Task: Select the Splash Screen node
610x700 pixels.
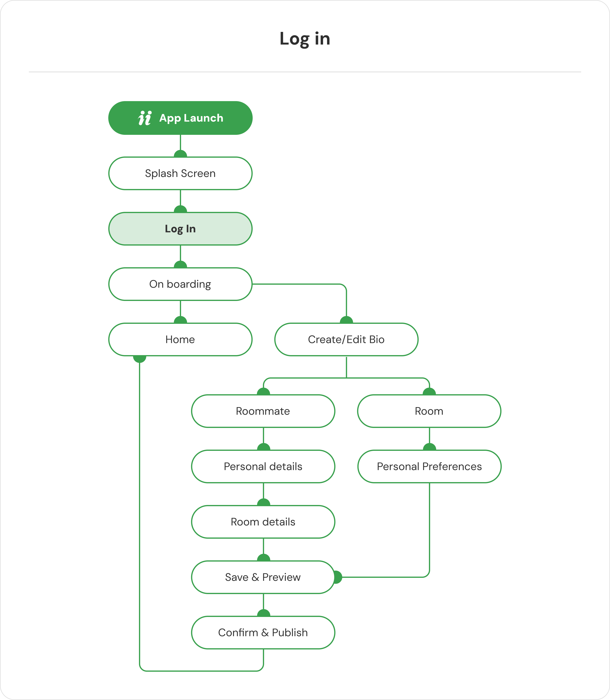Action: tap(180, 173)
